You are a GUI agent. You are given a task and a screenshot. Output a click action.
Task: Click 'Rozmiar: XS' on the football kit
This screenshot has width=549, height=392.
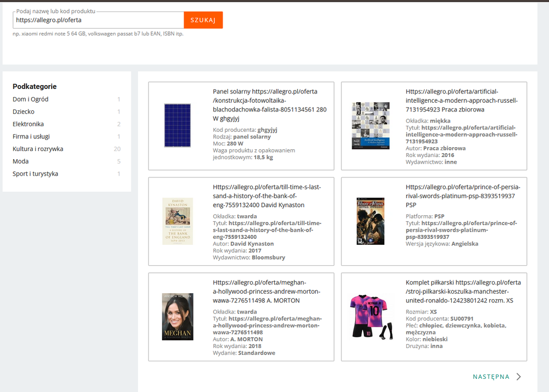point(421,312)
